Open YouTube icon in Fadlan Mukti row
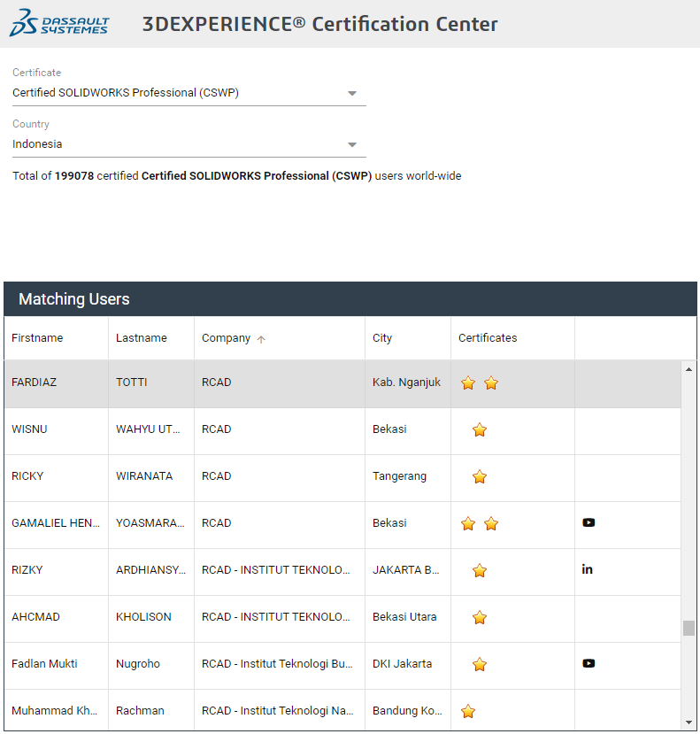700x734 pixels. [588, 663]
